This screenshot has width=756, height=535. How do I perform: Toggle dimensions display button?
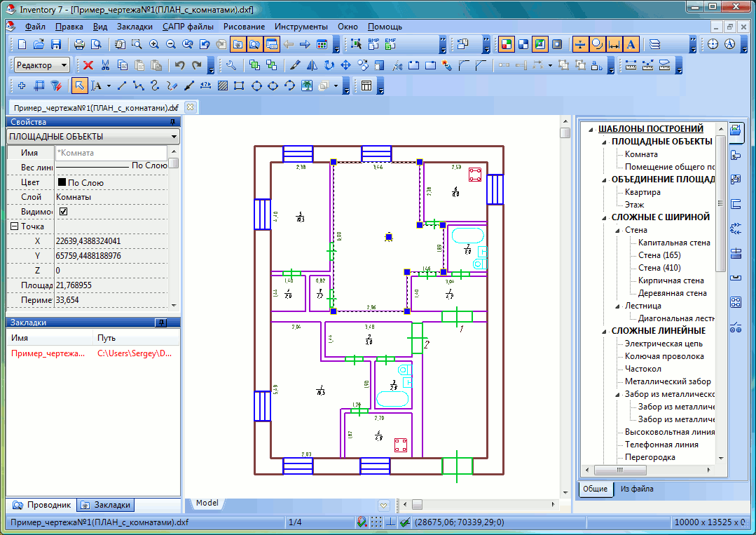[614, 44]
